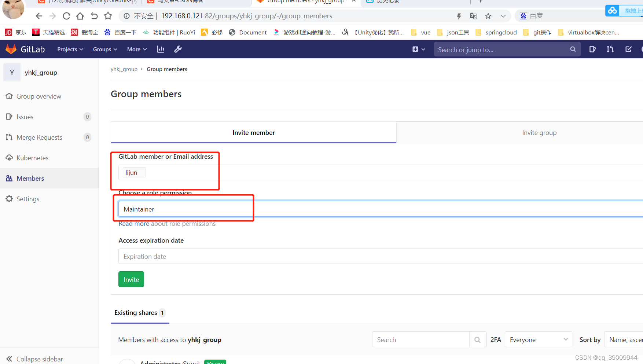
Task: Click the browser undo-close icon
Action: (x=94, y=16)
